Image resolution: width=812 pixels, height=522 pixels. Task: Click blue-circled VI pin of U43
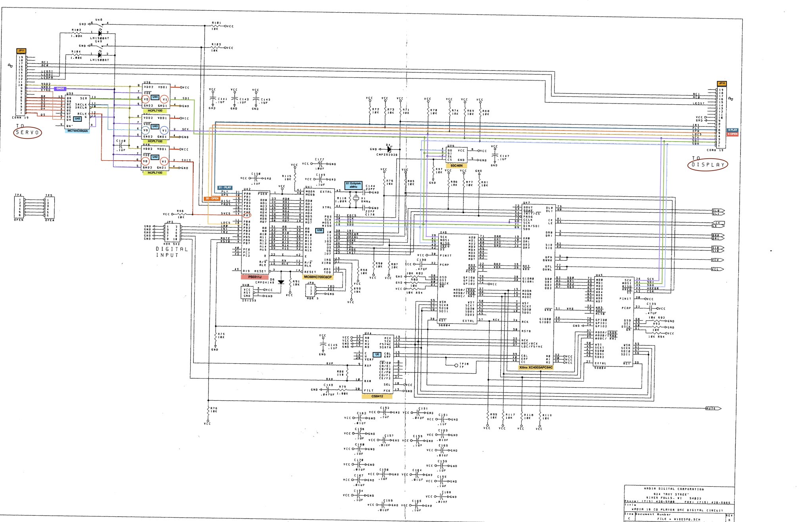click(165, 130)
